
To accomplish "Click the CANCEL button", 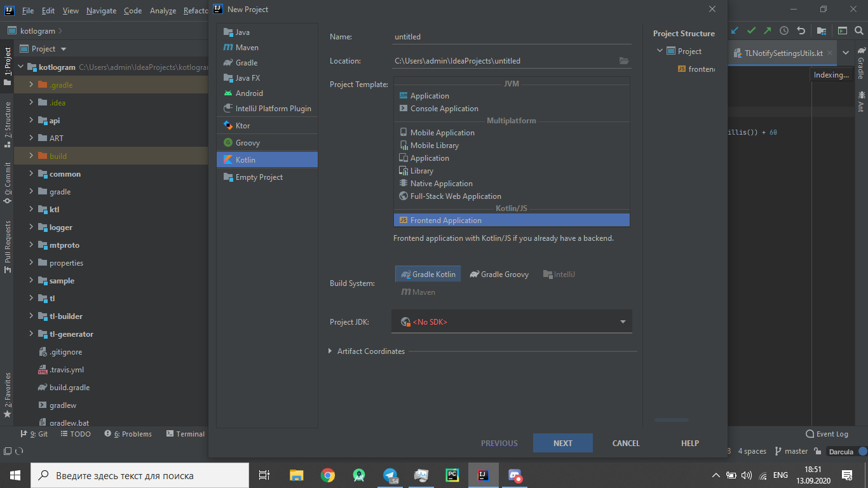I will coord(626,443).
